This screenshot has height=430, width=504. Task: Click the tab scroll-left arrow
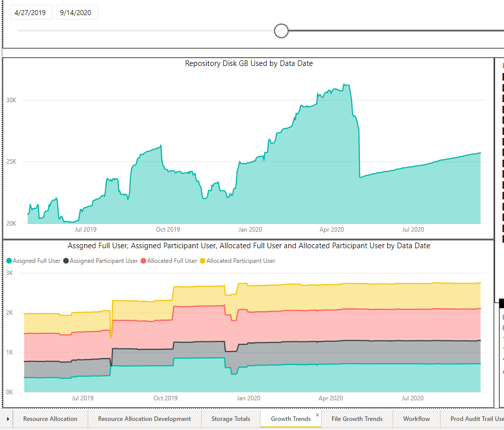[x=8, y=418]
